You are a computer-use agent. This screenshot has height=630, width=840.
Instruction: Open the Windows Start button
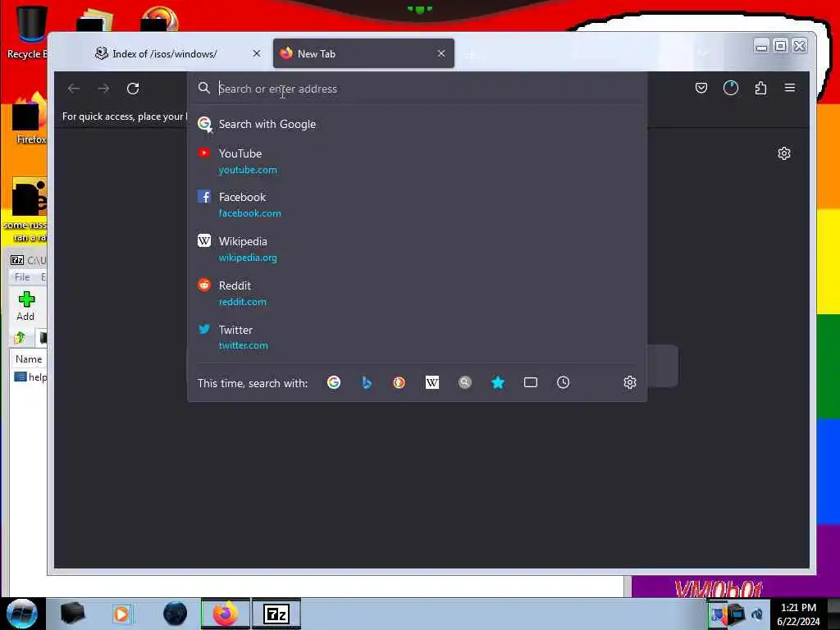pyautogui.click(x=22, y=614)
